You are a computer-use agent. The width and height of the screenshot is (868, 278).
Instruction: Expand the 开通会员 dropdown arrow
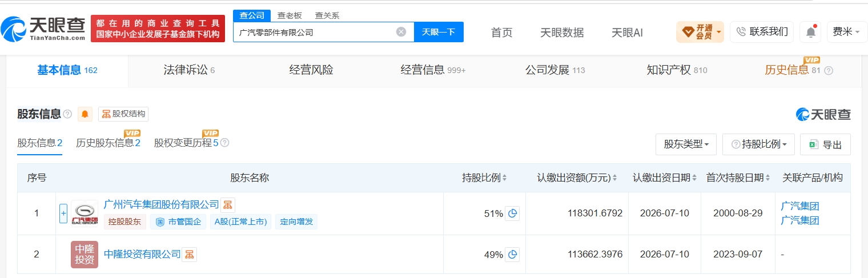pos(718,31)
